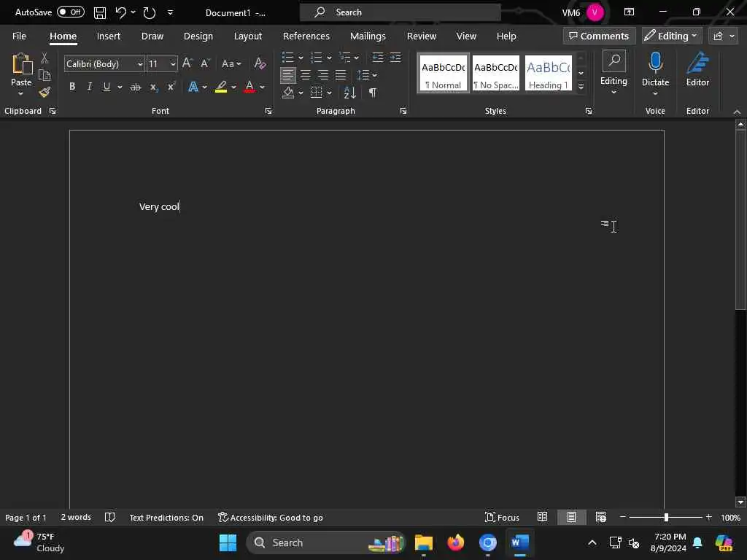This screenshot has width=747, height=560.
Task: Open Word from the taskbar
Action: [519, 542]
